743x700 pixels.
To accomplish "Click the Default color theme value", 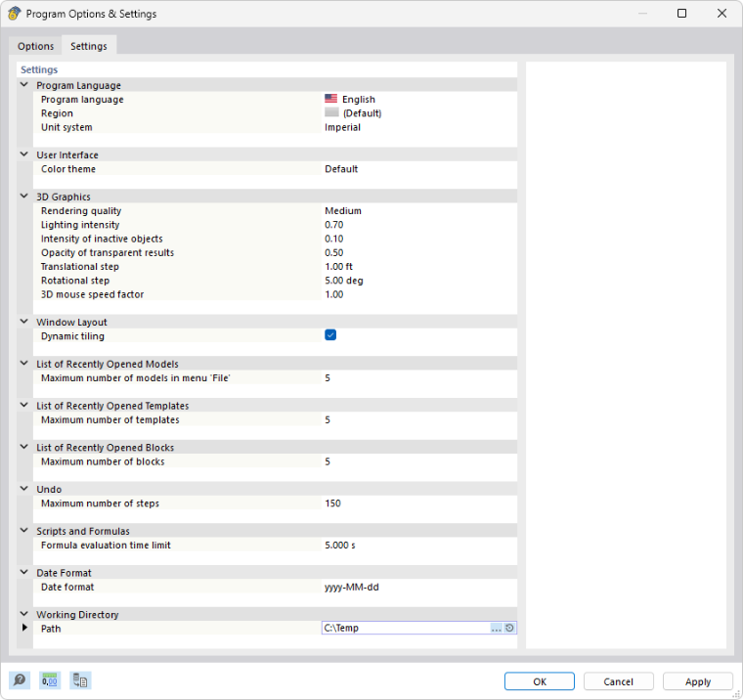I will point(341,169).
